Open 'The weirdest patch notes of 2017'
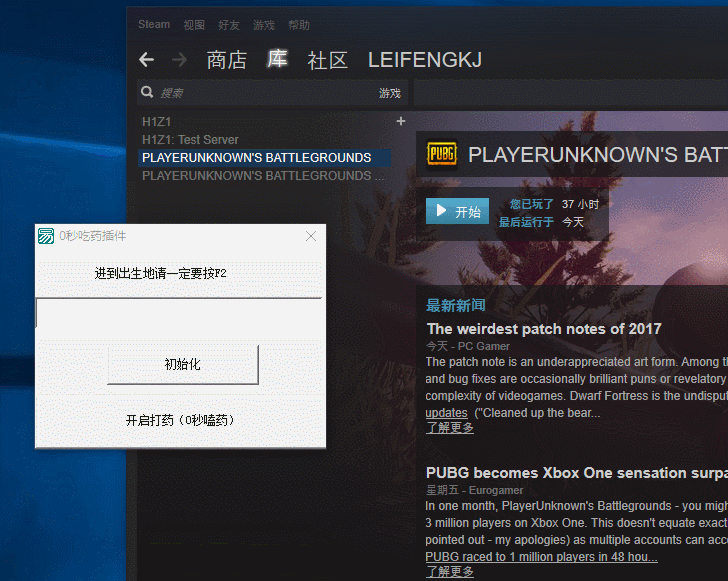 coord(543,328)
